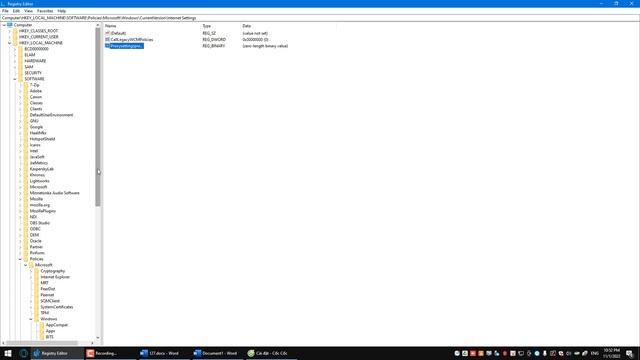Switch to the Recording taskbar app
The height and width of the screenshot is (360, 640).
[110, 353]
